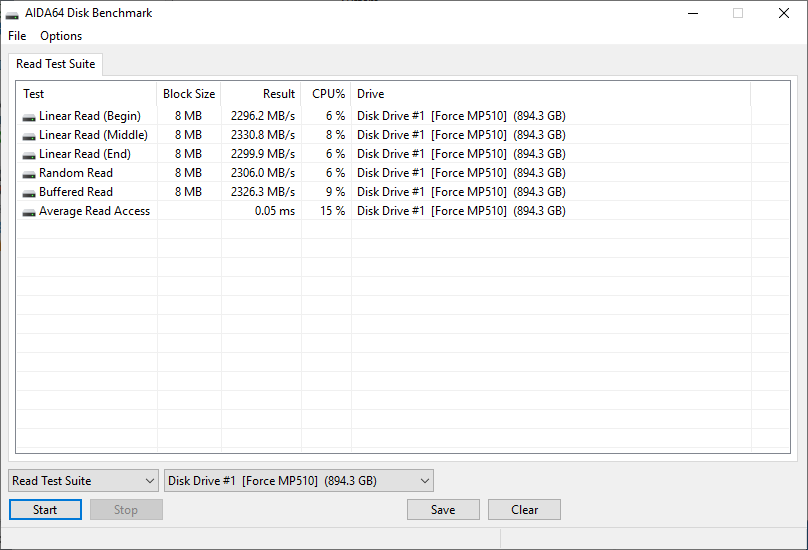
Task: Select the Random Read row
Action: click(403, 173)
